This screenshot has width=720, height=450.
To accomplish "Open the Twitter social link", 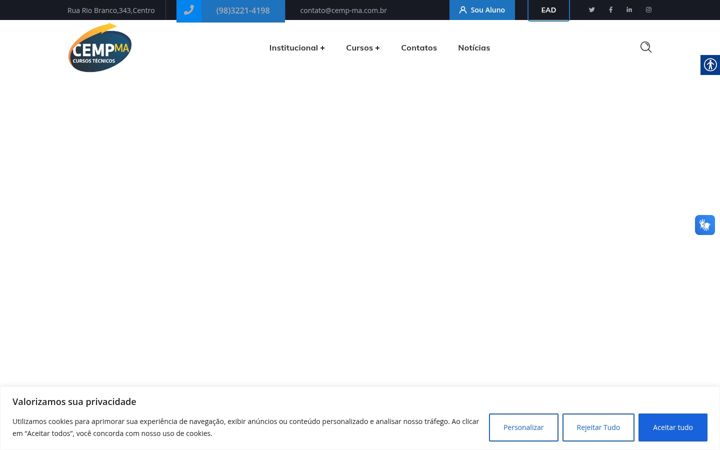I will point(591,10).
